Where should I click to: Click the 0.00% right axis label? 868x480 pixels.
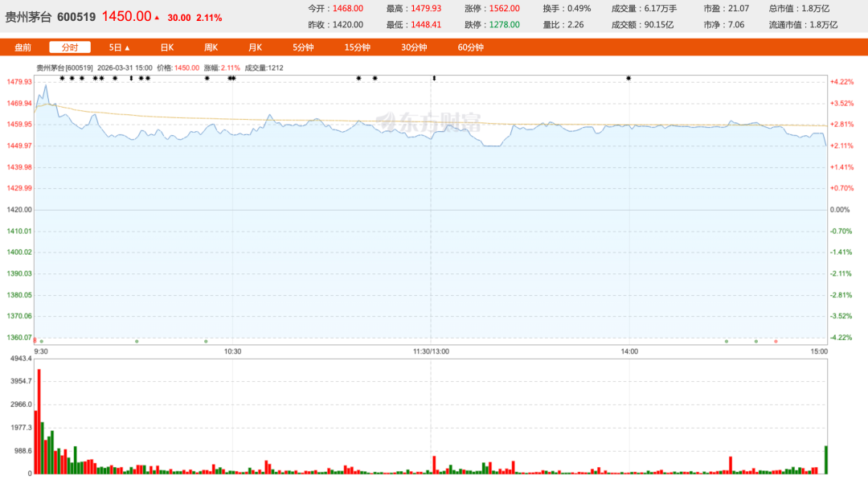tap(840, 210)
